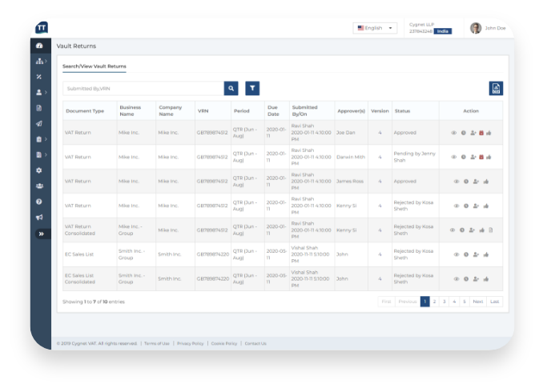Click John Doe's profile avatar
Screen dimensions: 543x392
pos(476,28)
